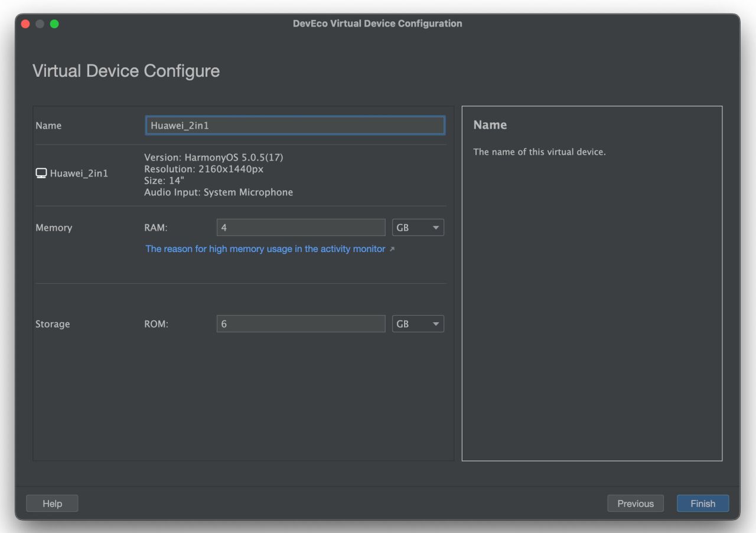Screen dimensions: 756x533
Task: Focus the device Name text field
Action: coord(295,126)
